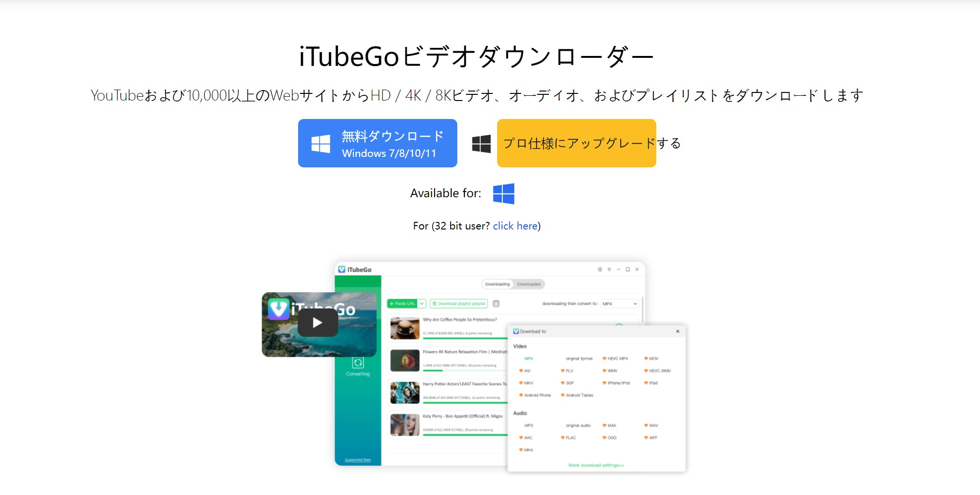This screenshot has width=980, height=495.
Task: Click the Flowers 4K video progress bar
Action: [465, 371]
